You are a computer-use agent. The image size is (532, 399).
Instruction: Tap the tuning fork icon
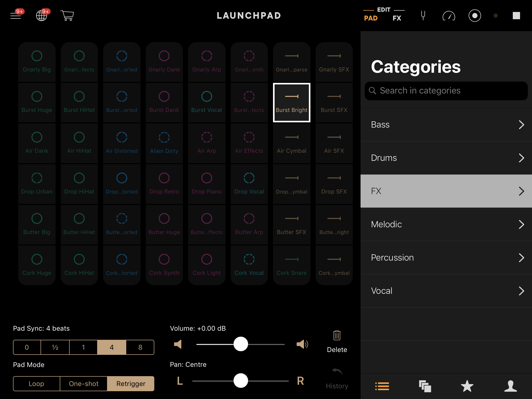(423, 16)
